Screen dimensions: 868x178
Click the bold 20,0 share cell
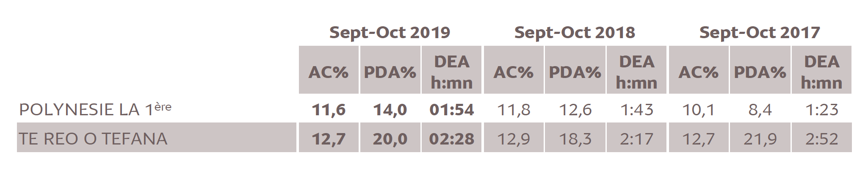click(x=390, y=139)
